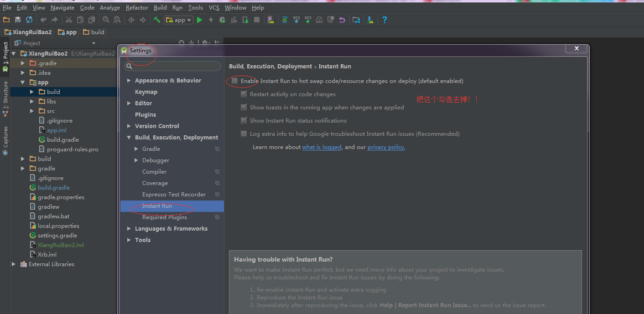Expand the Tools settings node

pos(129,240)
